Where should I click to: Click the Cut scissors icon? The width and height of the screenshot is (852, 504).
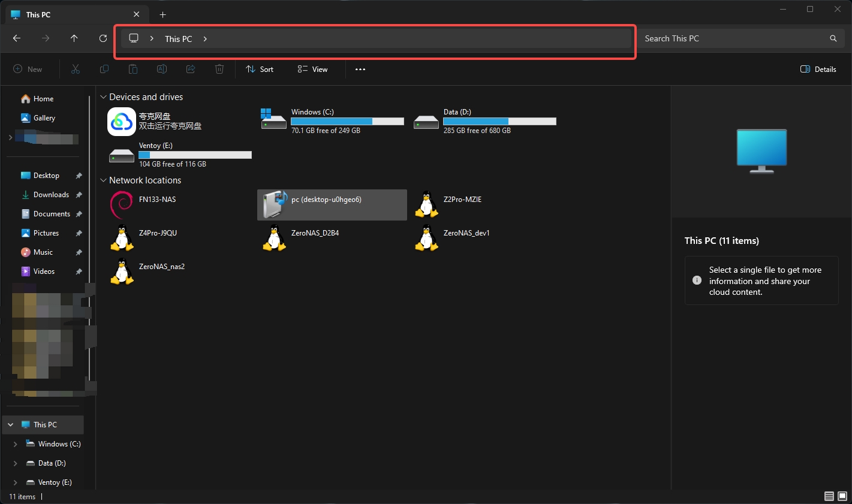pos(76,70)
